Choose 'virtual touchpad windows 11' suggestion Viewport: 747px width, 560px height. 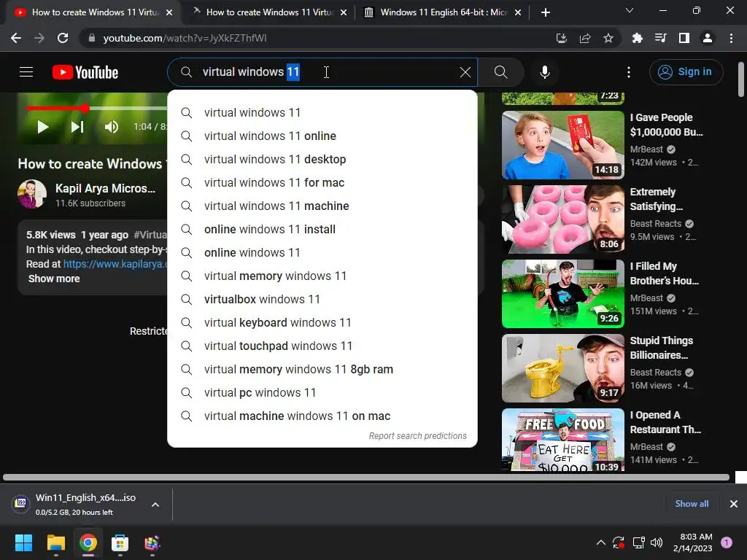[322, 346]
